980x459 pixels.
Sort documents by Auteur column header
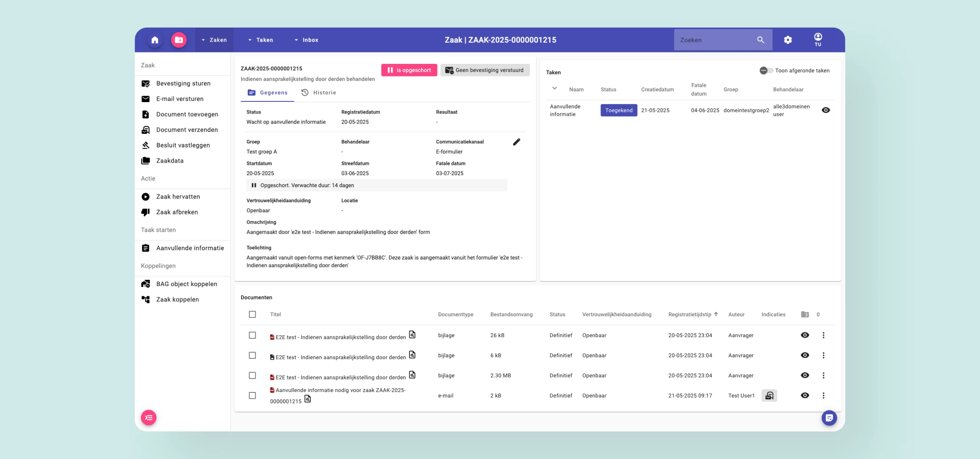click(736, 314)
